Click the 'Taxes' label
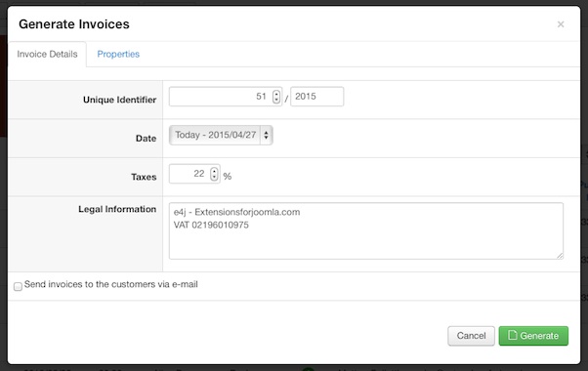Viewport: 588px width, 371px height. pyautogui.click(x=144, y=177)
